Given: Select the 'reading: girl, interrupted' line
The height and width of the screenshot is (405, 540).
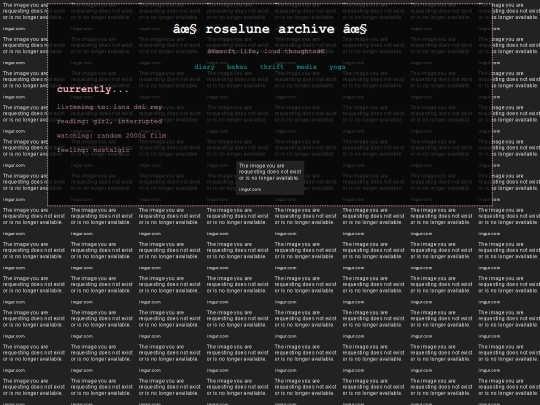Looking at the screenshot, I should [x=110, y=121].
